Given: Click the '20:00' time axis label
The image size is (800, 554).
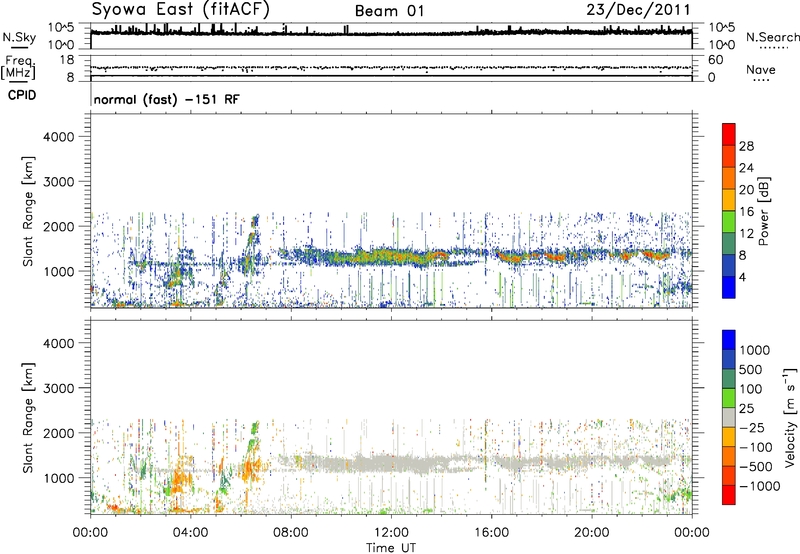Looking at the screenshot, I should 592,533.
